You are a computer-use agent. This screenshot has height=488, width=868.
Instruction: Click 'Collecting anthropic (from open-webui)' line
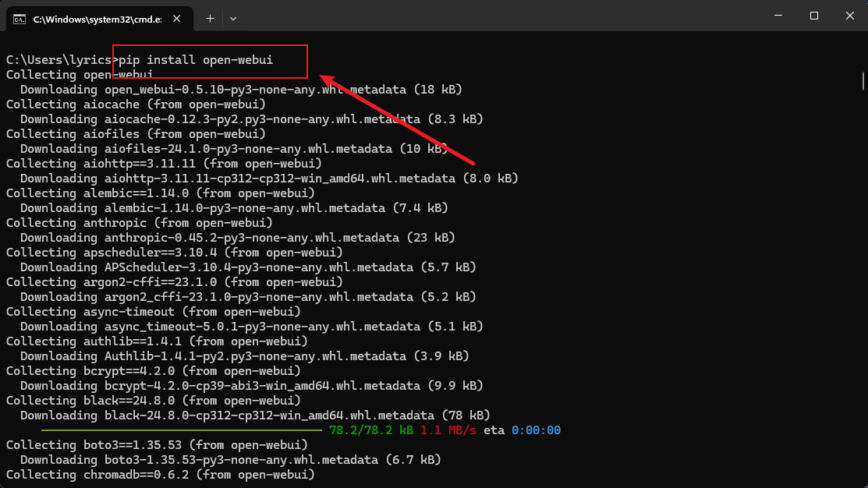click(x=140, y=222)
